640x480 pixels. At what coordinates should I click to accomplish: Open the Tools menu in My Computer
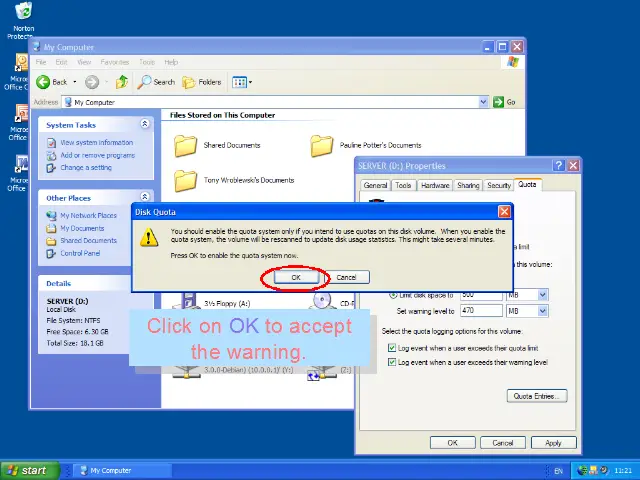tap(147, 62)
